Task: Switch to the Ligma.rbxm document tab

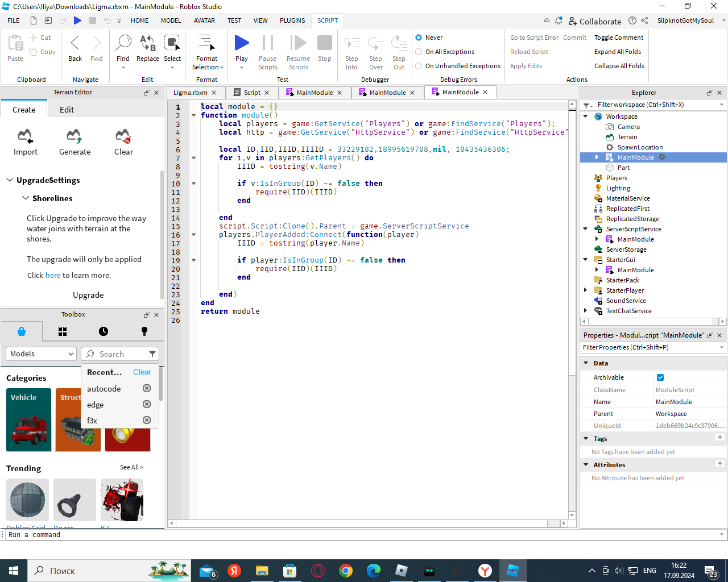Action: point(191,93)
